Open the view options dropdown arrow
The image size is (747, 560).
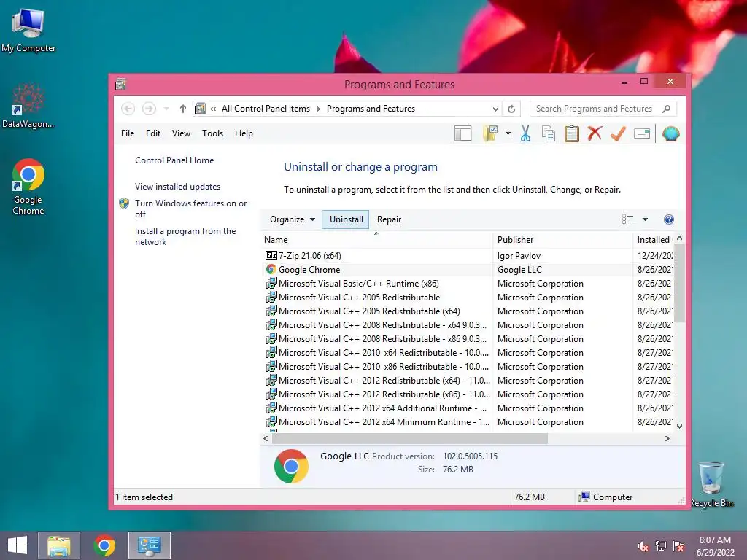point(645,219)
